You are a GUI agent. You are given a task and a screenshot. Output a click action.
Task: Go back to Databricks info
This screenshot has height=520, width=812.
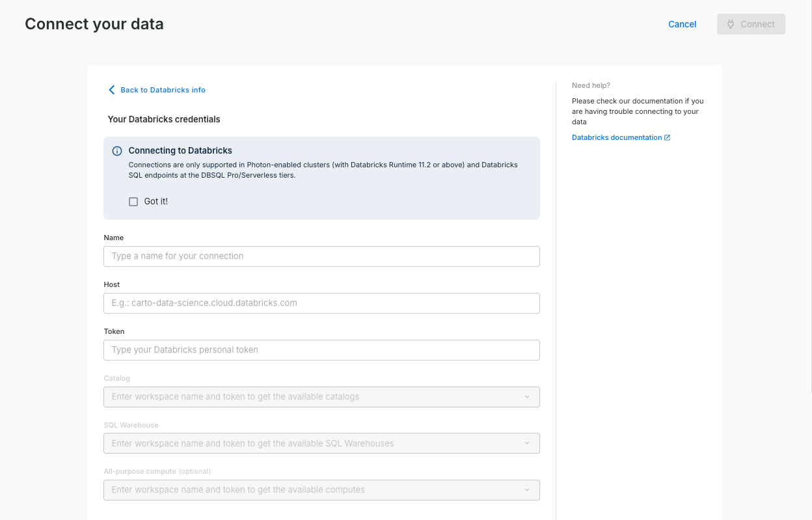coord(163,90)
